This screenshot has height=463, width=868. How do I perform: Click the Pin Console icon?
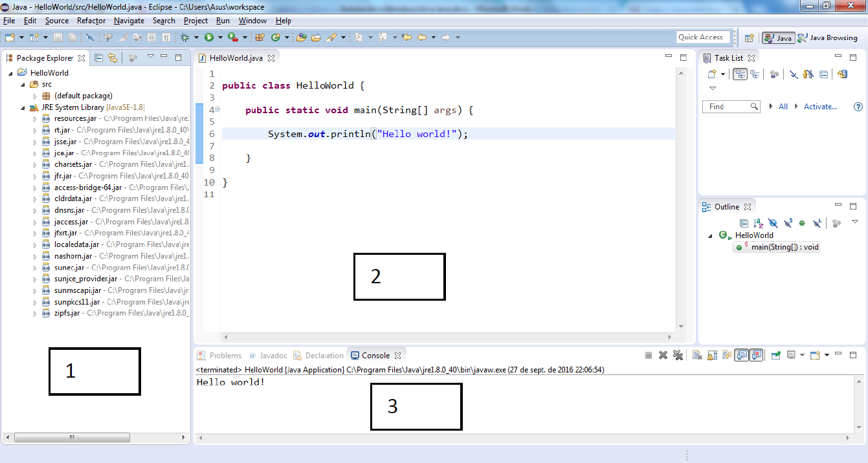pyautogui.click(x=775, y=355)
